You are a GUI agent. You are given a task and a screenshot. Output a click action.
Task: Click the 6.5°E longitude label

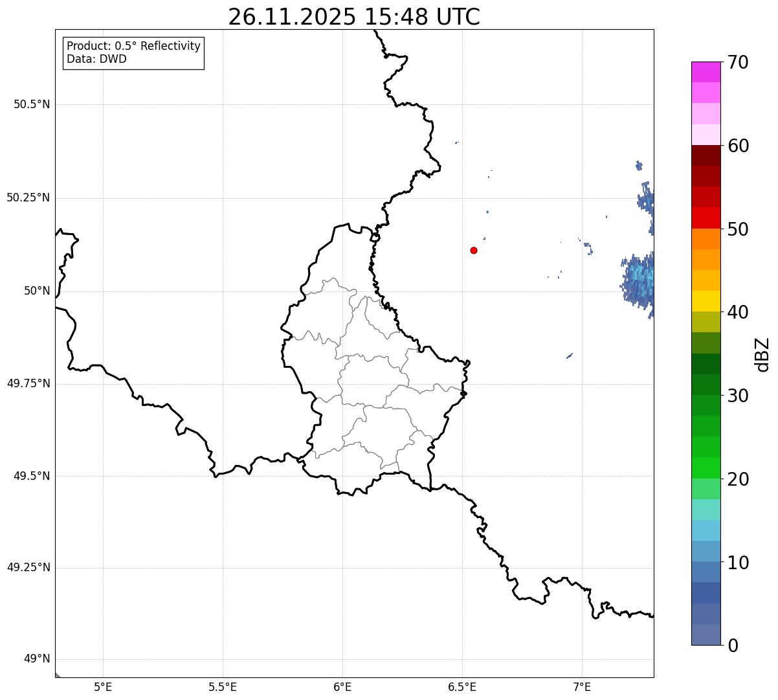point(462,687)
